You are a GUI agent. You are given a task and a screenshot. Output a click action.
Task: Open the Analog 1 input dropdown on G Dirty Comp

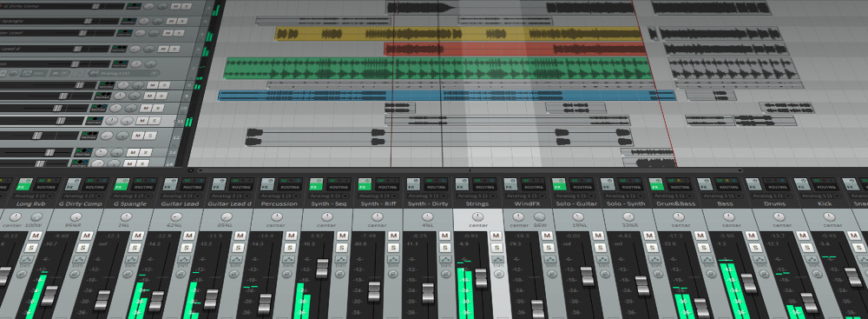[82, 196]
